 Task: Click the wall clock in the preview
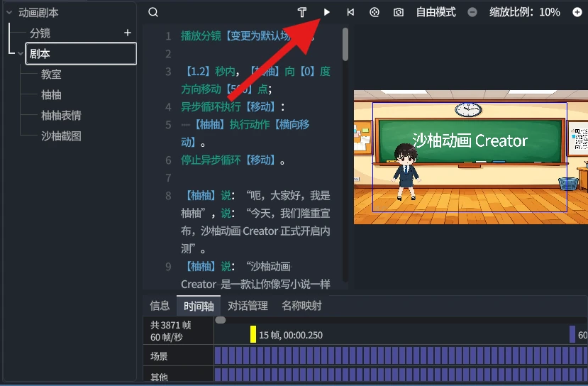coord(468,109)
